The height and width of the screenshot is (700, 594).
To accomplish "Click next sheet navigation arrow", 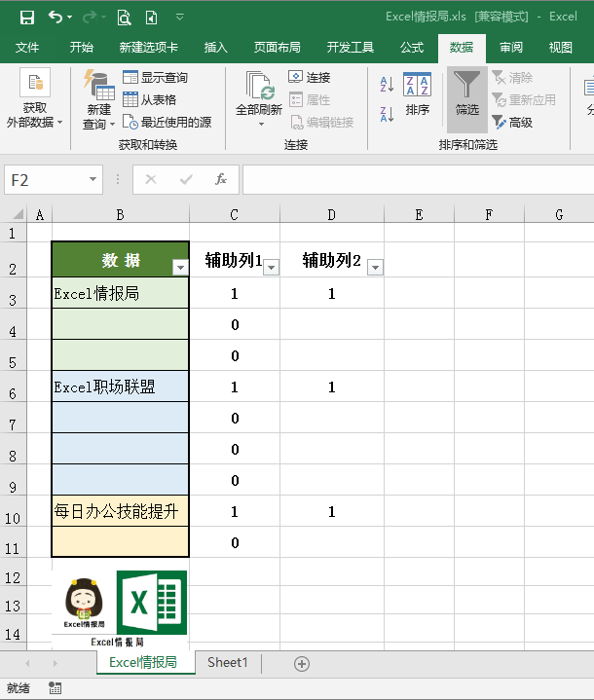I will pyautogui.click(x=55, y=663).
